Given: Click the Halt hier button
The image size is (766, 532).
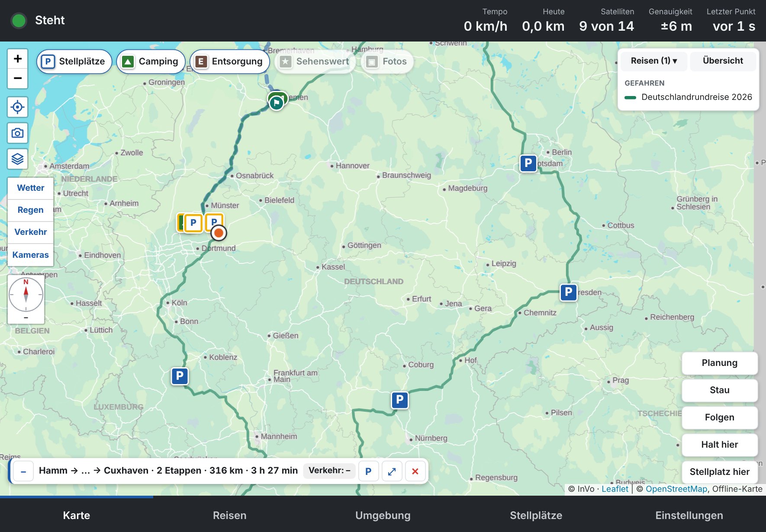Looking at the screenshot, I should point(720,445).
